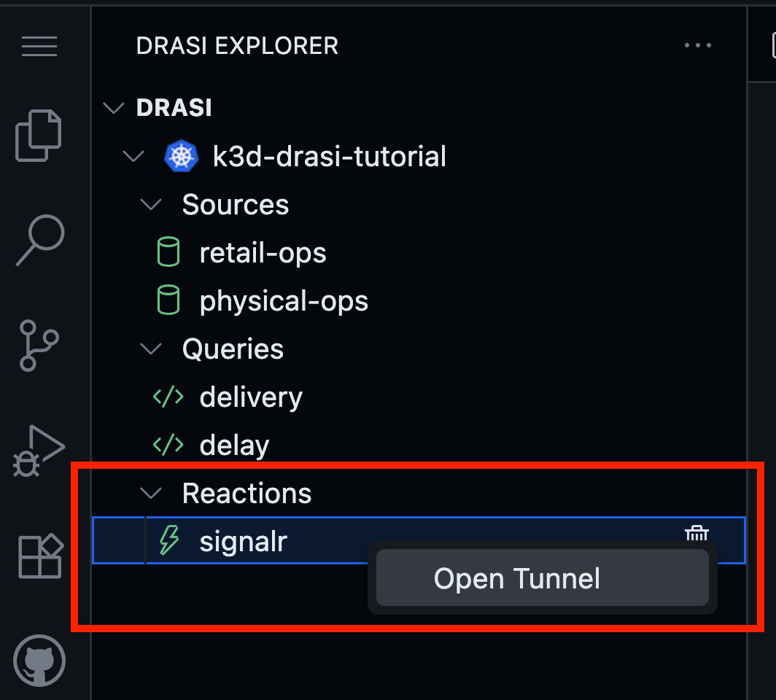Select the retail-ops source
Screen dimensions: 776x700
(263, 253)
